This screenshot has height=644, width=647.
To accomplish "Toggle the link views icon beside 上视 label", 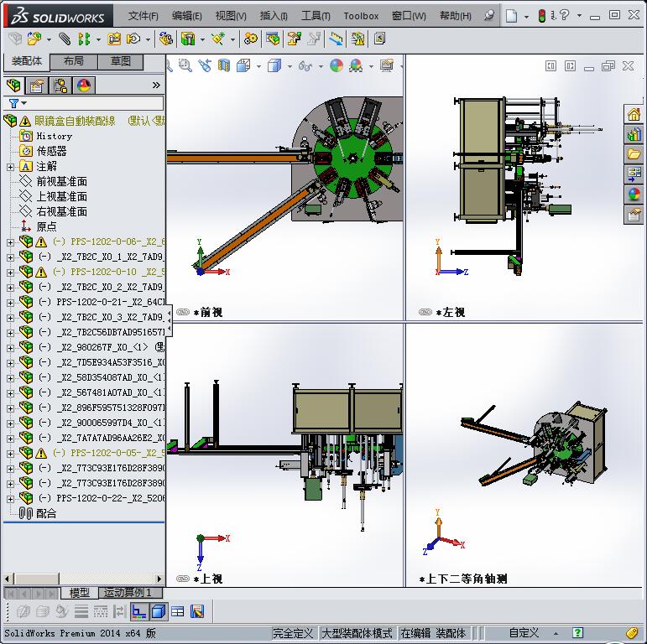I will 183,579.
